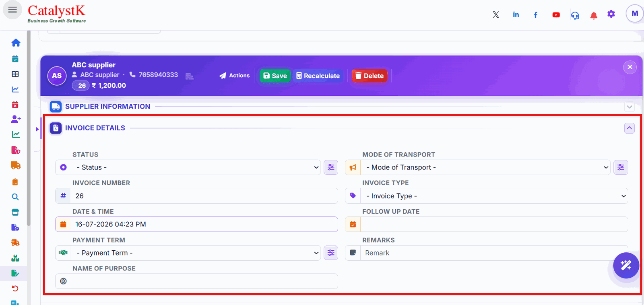Open the notifications bell
This screenshot has width=644, height=305.
(x=594, y=15)
